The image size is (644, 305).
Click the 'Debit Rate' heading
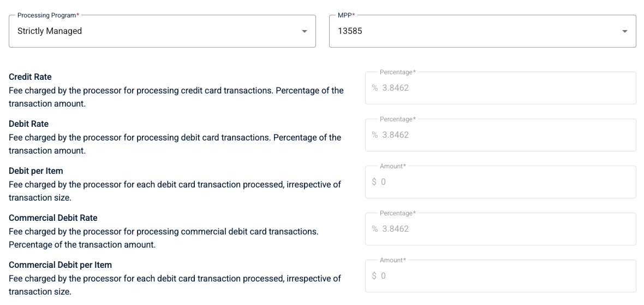29,124
